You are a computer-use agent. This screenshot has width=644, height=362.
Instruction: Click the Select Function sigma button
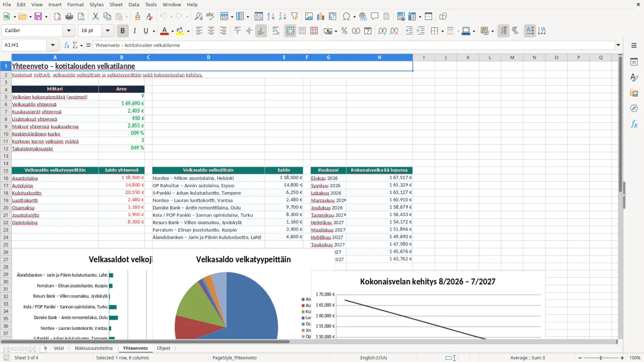coord(75,46)
